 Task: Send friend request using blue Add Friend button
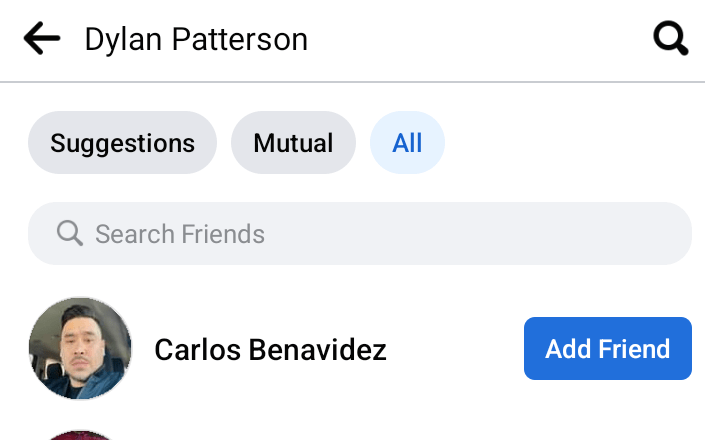pos(607,349)
